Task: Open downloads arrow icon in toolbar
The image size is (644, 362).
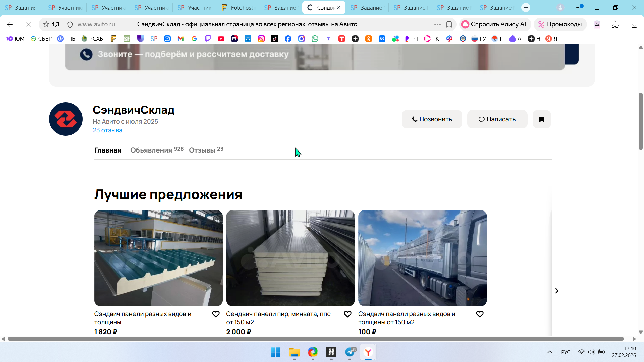Action: (x=634, y=24)
